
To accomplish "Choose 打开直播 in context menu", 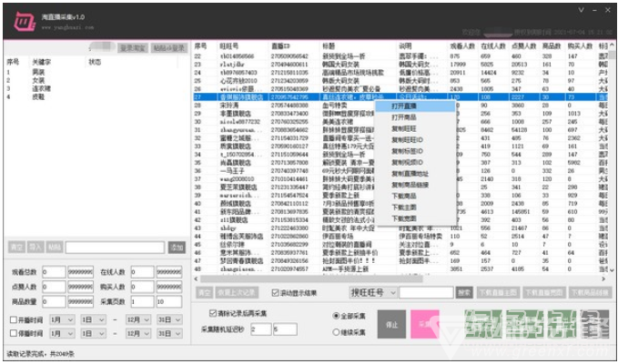I will (x=415, y=106).
